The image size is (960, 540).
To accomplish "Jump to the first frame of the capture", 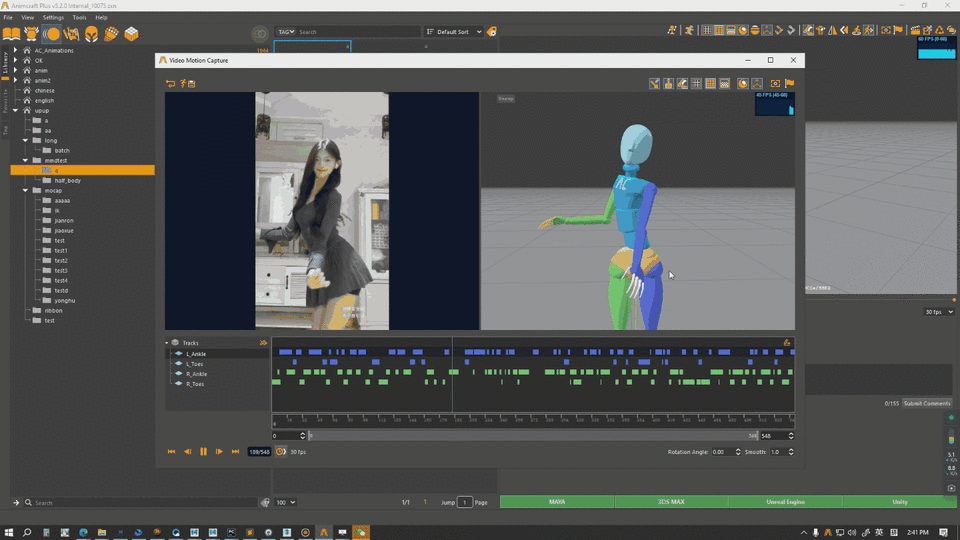I will pos(171,452).
